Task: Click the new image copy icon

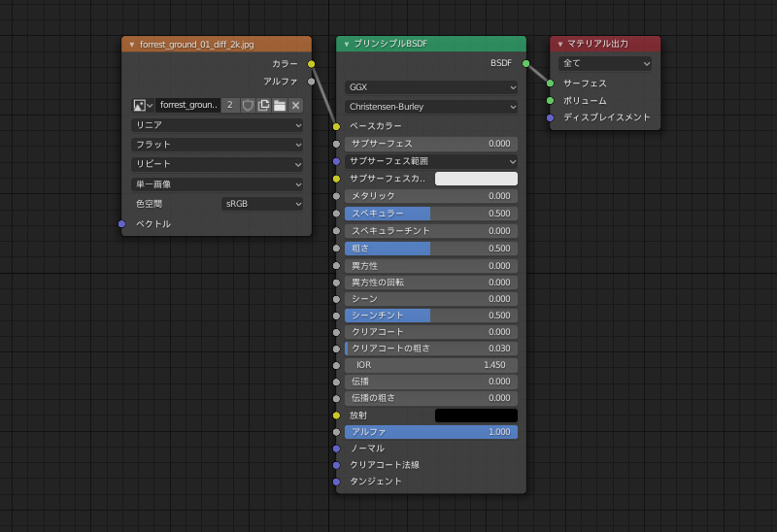Action: (263, 105)
